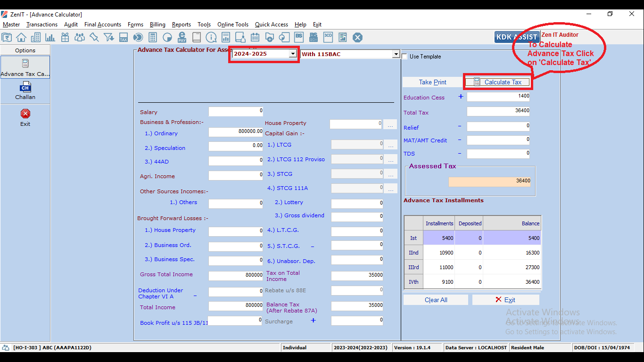Click the Salary input field
Screen dimensions: 644x362
236,112
